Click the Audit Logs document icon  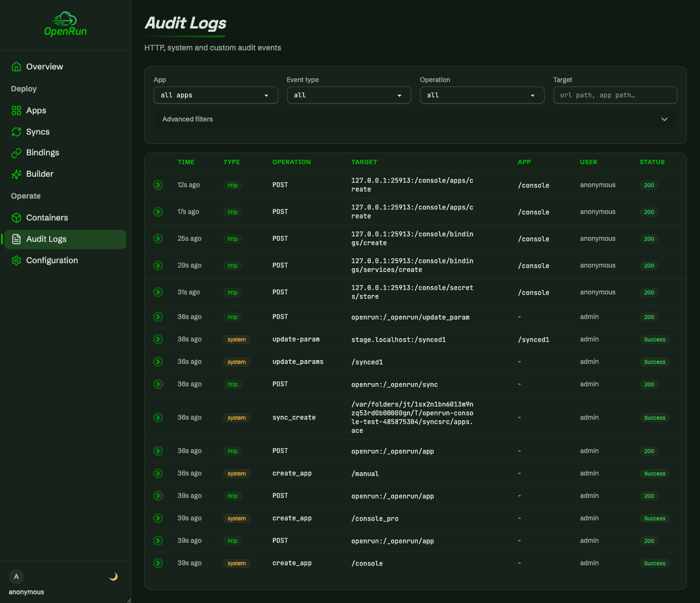tap(16, 239)
